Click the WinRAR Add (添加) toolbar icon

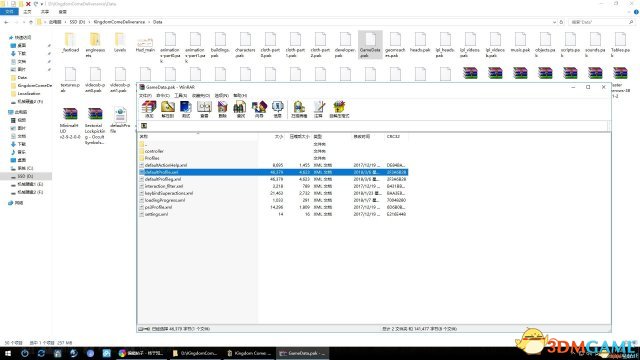point(149,109)
